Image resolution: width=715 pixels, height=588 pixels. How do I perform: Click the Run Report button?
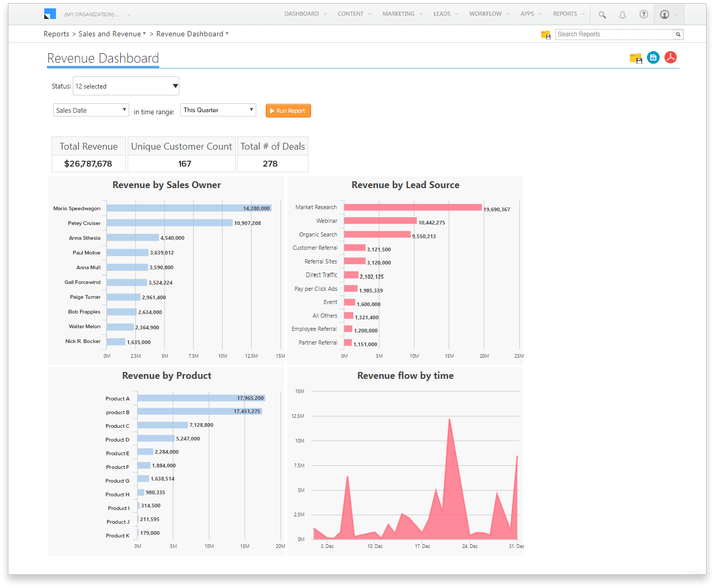click(x=288, y=111)
